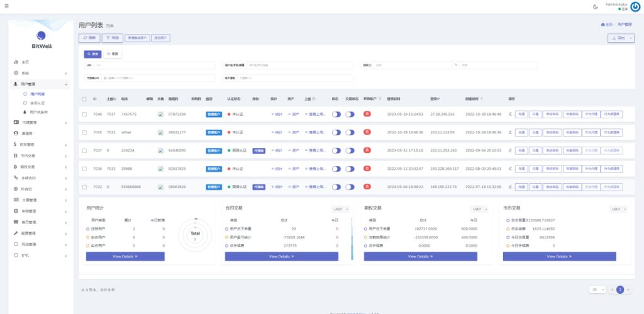The height and width of the screenshot is (314, 644).
Task: Toggle the hamburger menu icon
Action: [x=6, y=6]
